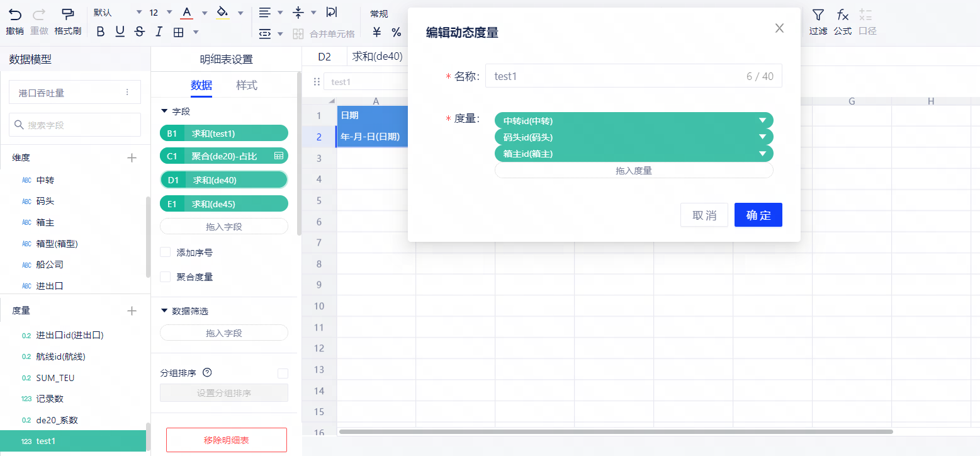Switch to the 样式 tab
The height and width of the screenshot is (456, 980).
247,86
